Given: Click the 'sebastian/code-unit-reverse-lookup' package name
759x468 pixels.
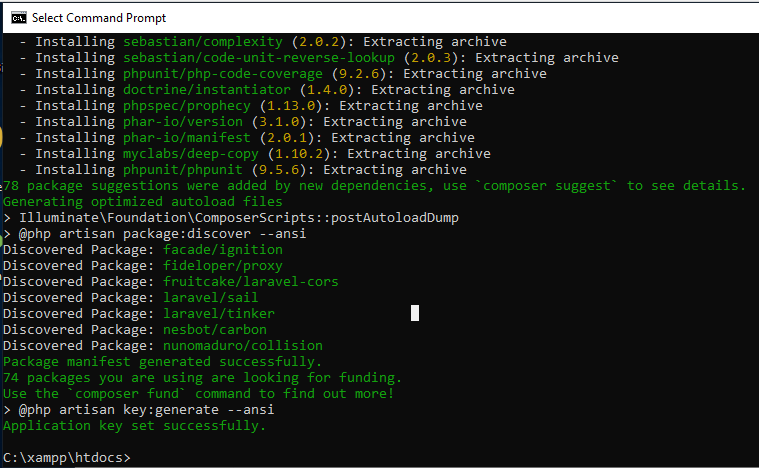Looking at the screenshot, I should click(x=258, y=58).
